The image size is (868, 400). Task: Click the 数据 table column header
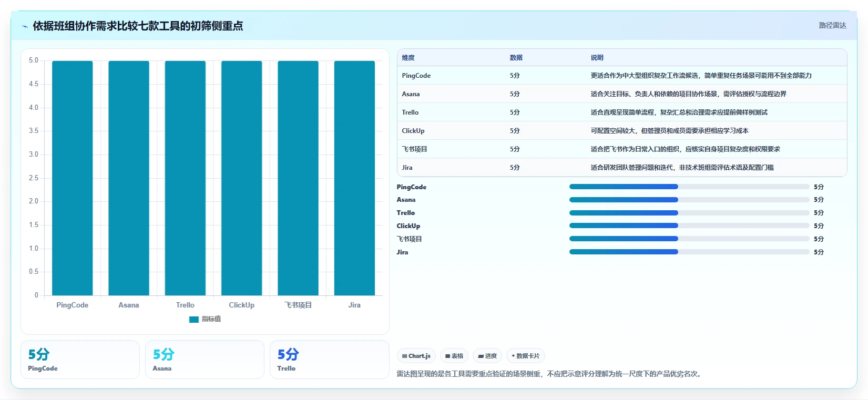[516, 58]
